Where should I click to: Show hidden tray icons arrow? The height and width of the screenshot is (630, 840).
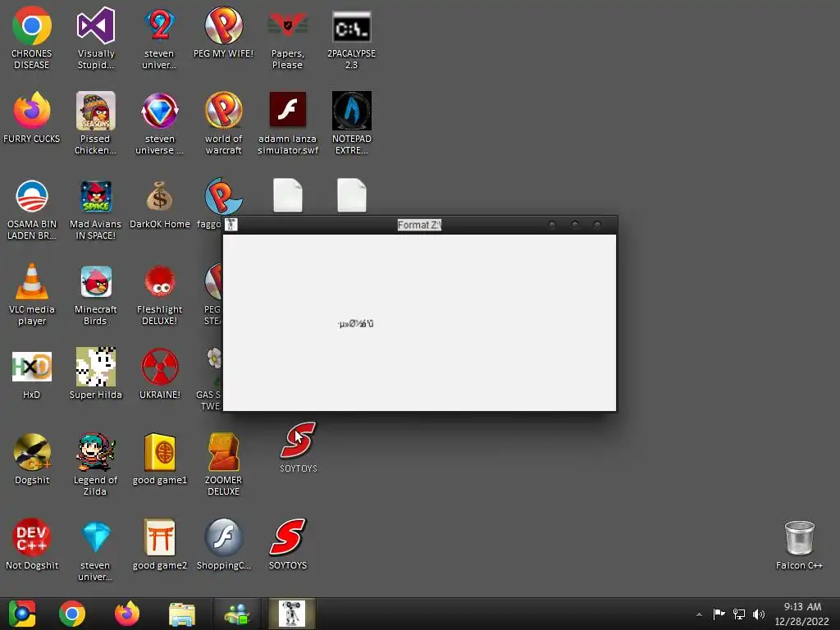[699, 614]
